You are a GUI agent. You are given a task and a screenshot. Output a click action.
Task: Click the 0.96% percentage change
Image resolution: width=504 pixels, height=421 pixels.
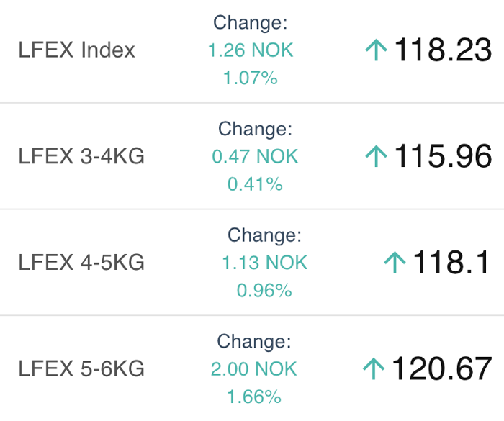tap(264, 291)
